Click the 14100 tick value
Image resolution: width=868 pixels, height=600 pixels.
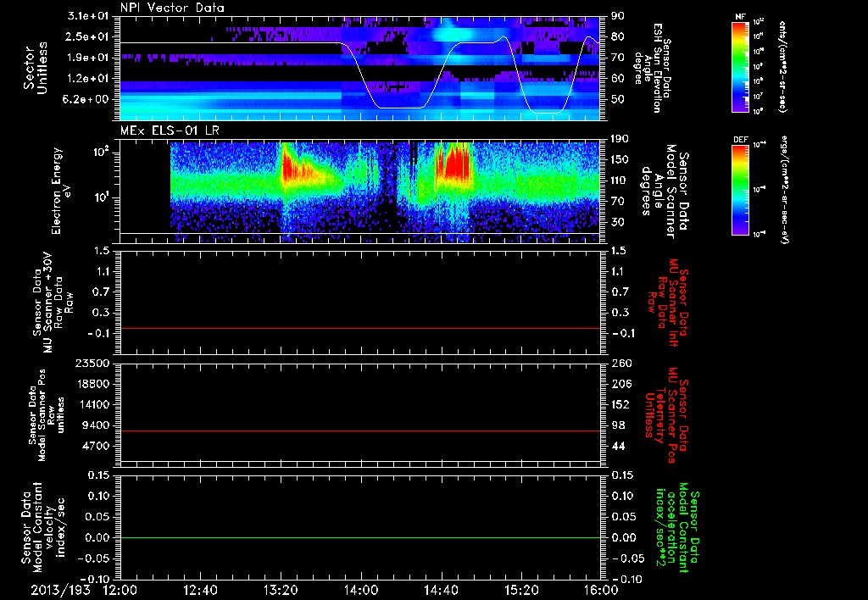pos(95,404)
